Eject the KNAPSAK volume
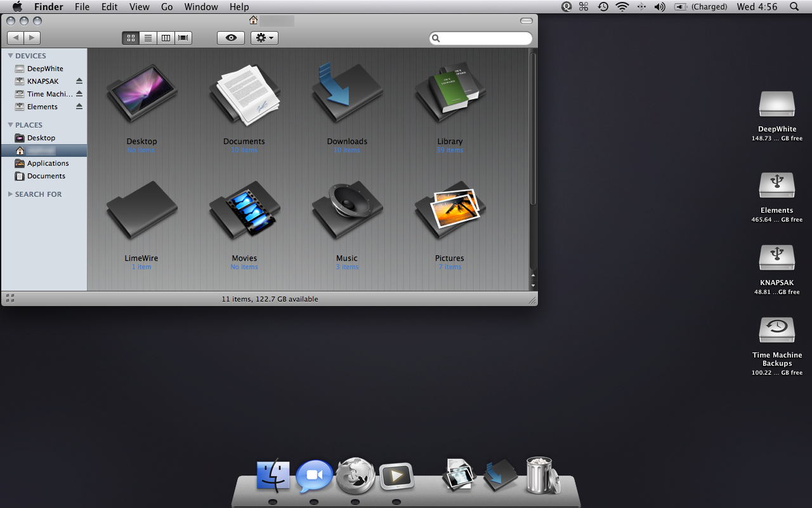Image resolution: width=812 pixels, height=508 pixels. 79,81
